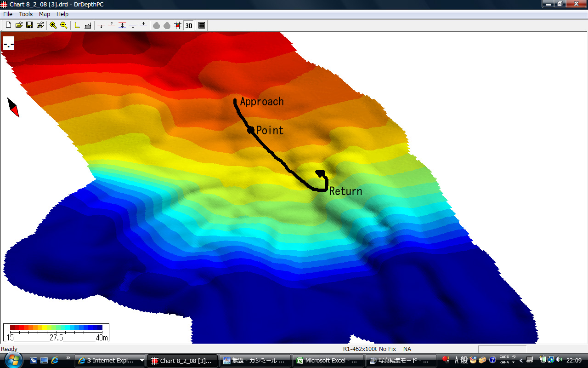The width and height of the screenshot is (588, 368).
Task: Save the chart using the floppy icon
Action: tap(29, 25)
